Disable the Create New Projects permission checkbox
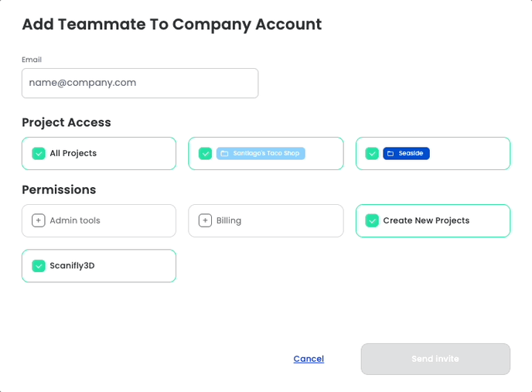Screen dimensions: 532x392 [372, 220]
